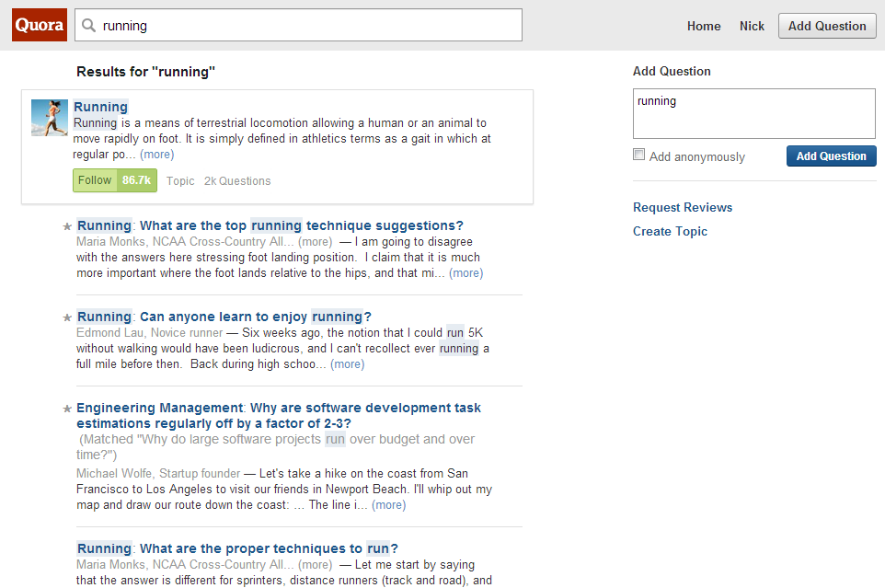Follow the Running topic

tap(95, 180)
